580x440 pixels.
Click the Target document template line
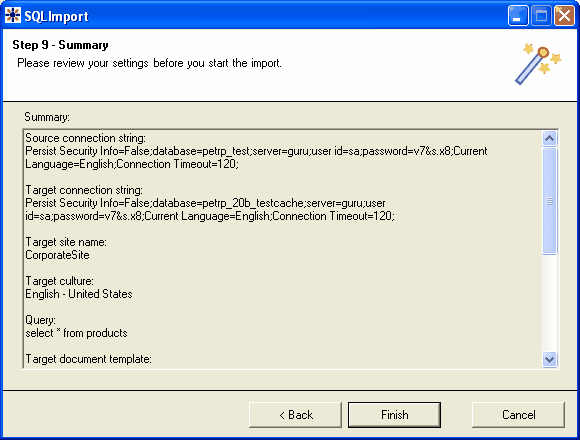point(88,359)
